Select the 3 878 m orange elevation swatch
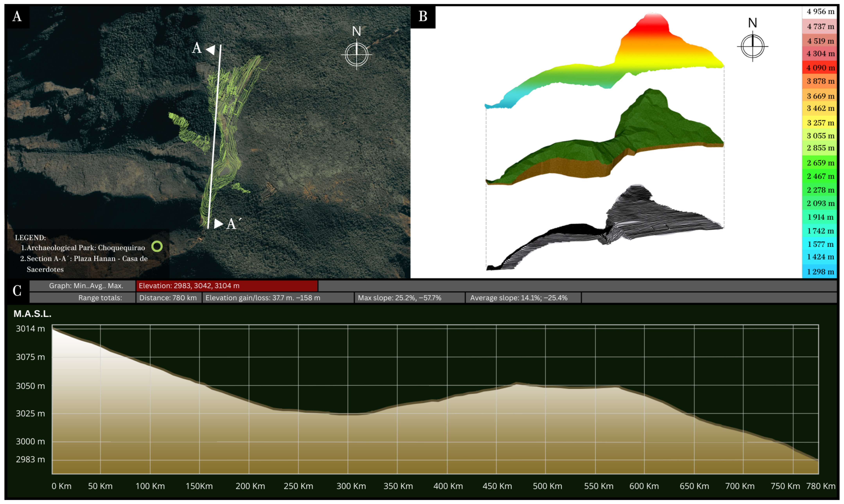This screenshot has width=844, height=504. pyautogui.click(x=820, y=81)
